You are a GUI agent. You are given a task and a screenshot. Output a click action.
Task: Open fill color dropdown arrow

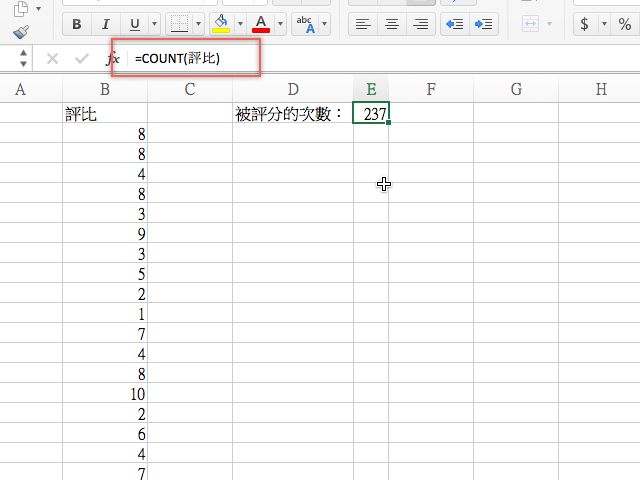tap(240, 24)
